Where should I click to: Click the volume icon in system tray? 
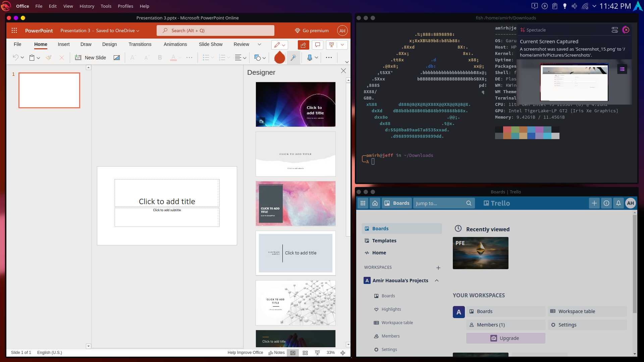coord(574,6)
